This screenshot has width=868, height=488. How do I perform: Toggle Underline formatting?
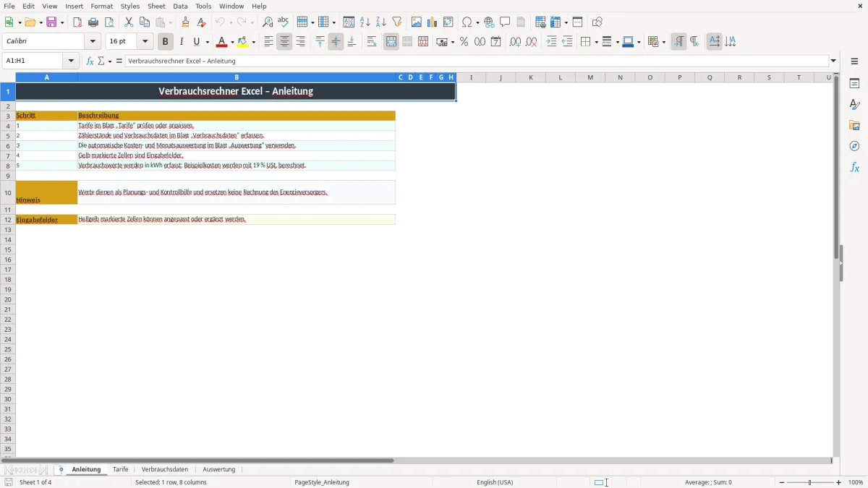pos(197,42)
